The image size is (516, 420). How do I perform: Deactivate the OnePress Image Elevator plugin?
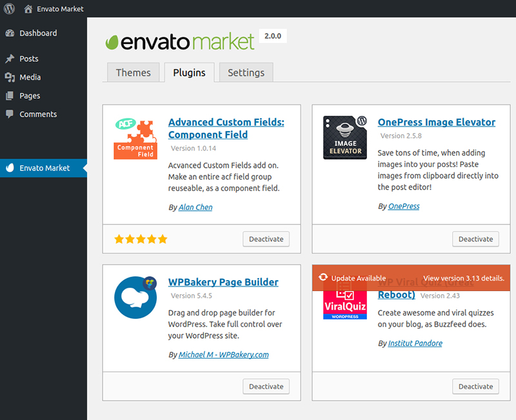(x=475, y=239)
